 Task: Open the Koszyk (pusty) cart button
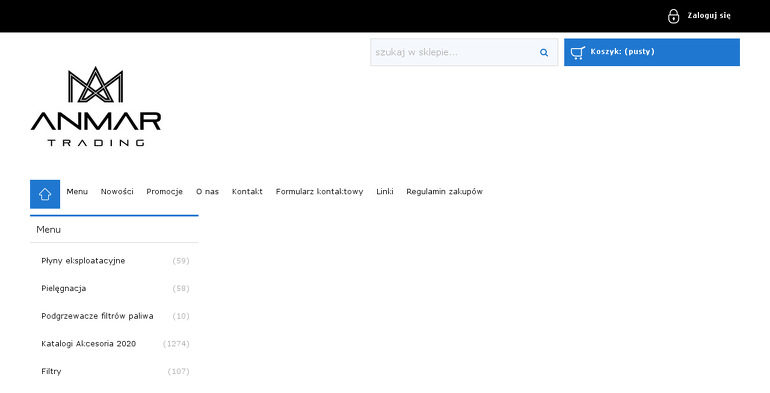[652, 52]
